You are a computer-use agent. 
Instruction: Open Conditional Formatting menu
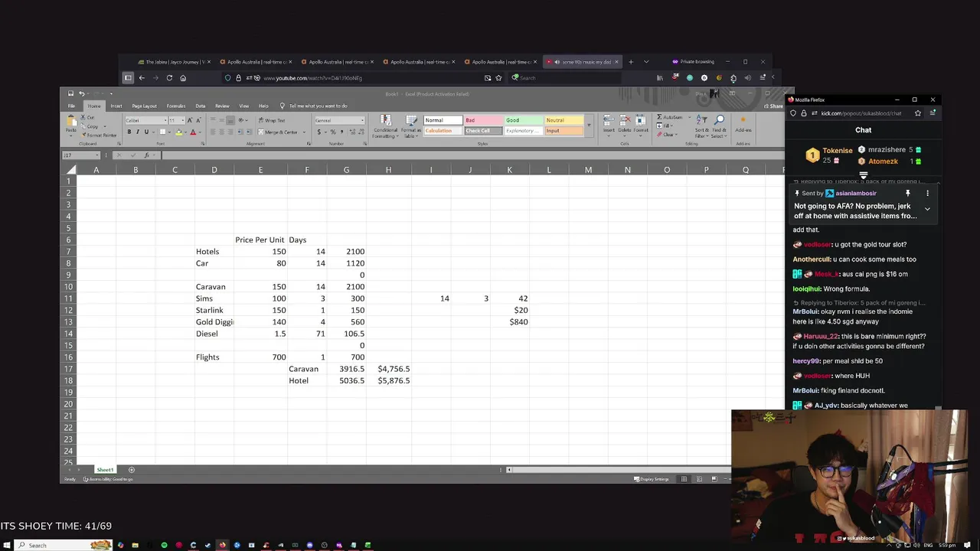pos(385,126)
